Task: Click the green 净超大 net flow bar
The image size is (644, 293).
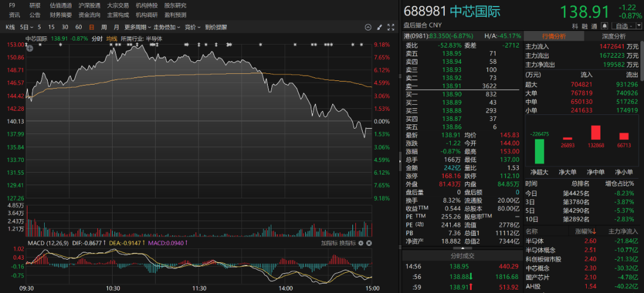Action: point(539,151)
